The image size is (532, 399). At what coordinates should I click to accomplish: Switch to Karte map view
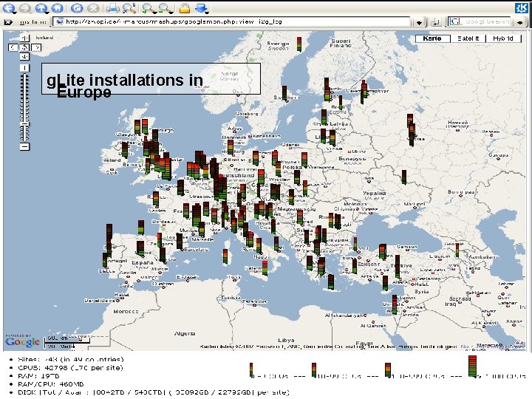pyautogui.click(x=433, y=38)
